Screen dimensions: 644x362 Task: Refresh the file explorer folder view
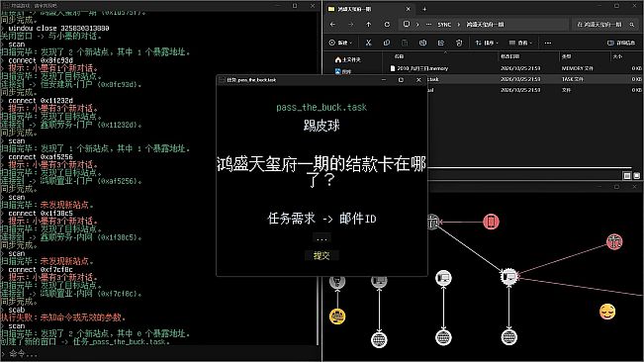tap(387, 24)
